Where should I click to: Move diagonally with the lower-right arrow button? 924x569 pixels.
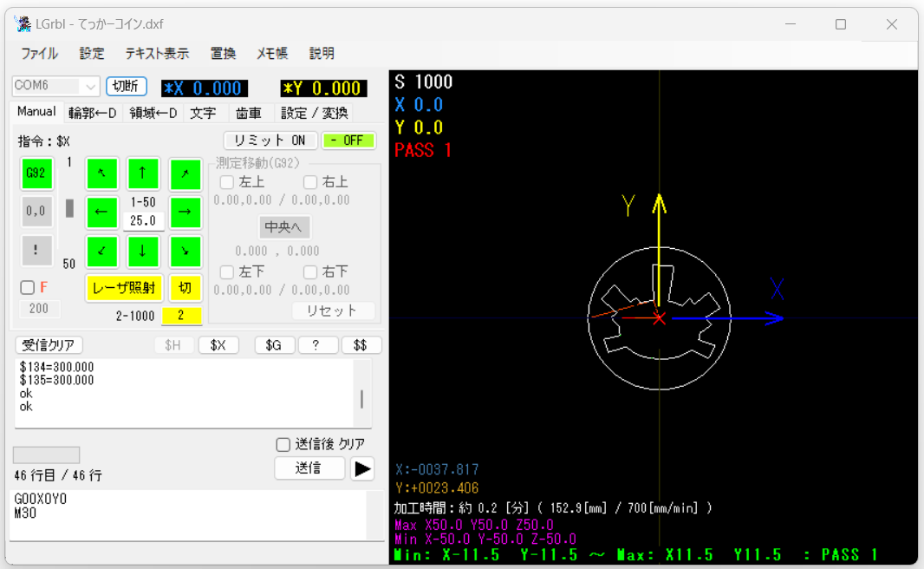tap(185, 252)
